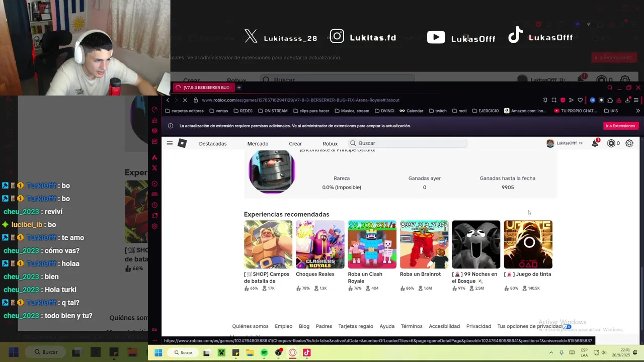Click the Windows taskbar Buscar search box
Viewport: 644px width, 362px height.
(x=183, y=353)
